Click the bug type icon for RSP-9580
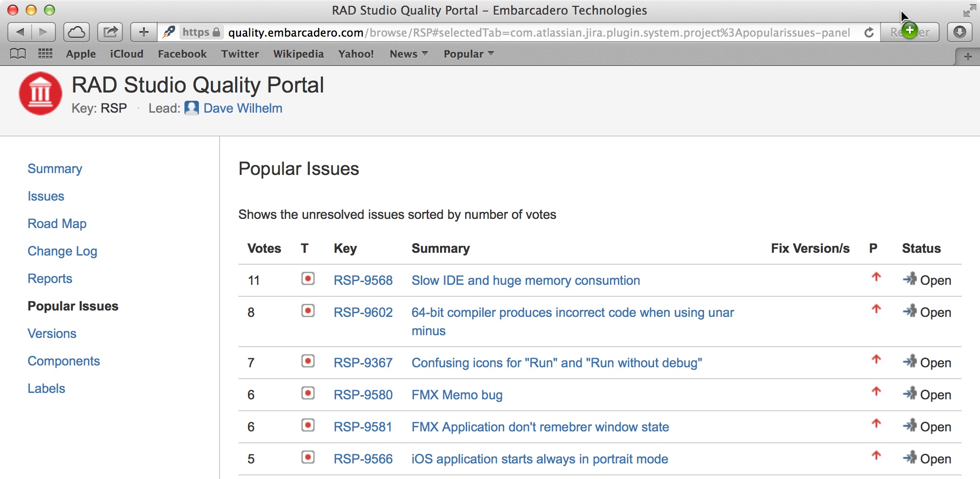The image size is (980, 479). 308,393
